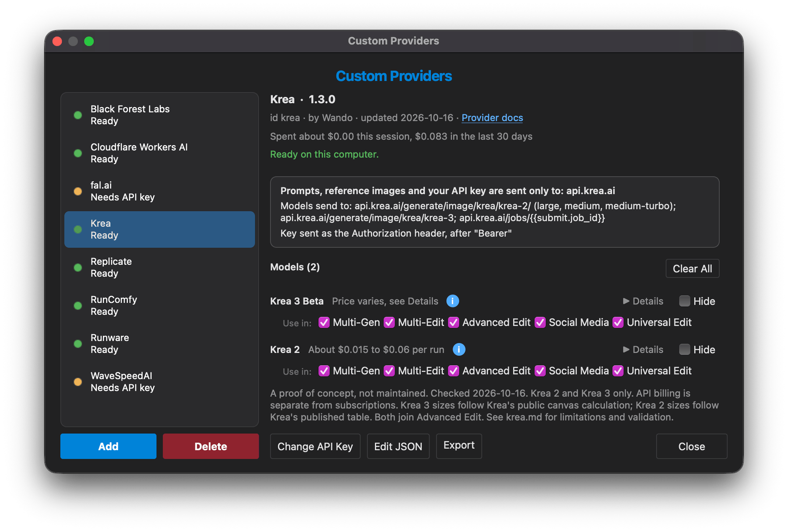The width and height of the screenshot is (788, 532).
Task: Uncheck Multi-Edit for Krea 3 Beta
Action: [x=389, y=322]
